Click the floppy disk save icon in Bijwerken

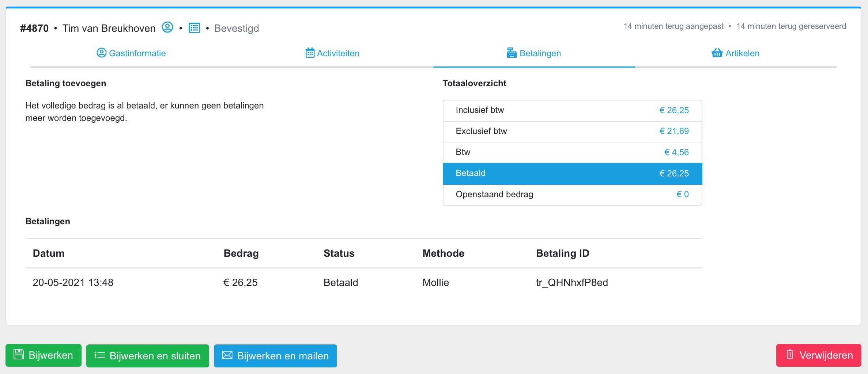19,355
